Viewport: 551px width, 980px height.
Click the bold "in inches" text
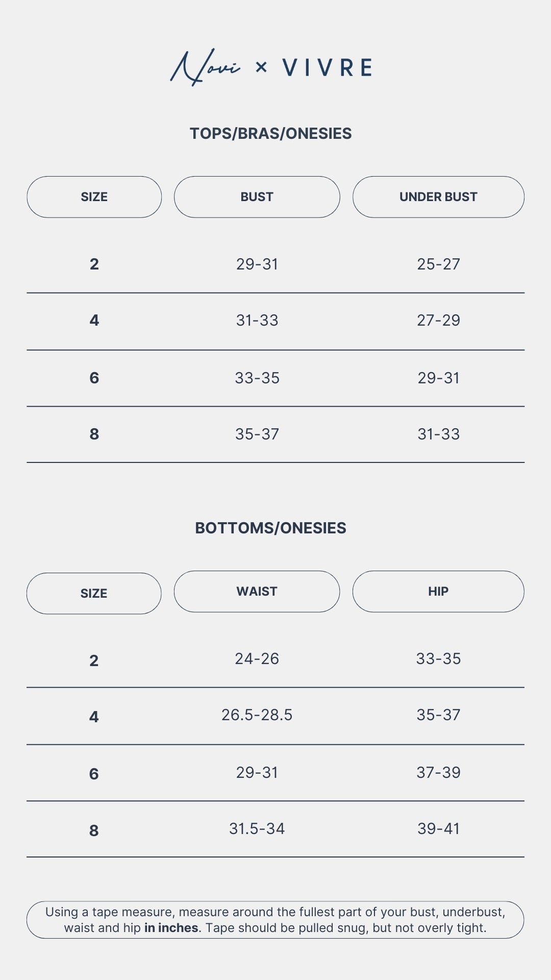[x=171, y=928]
